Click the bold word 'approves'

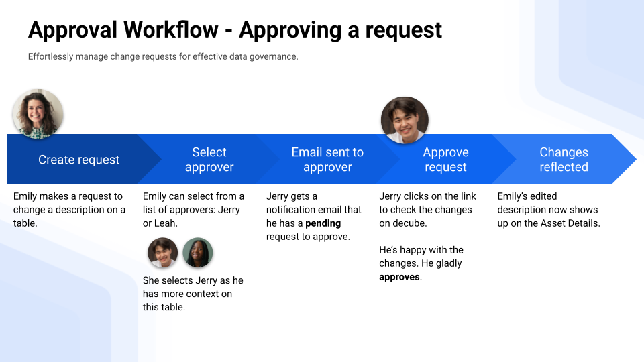400,277
